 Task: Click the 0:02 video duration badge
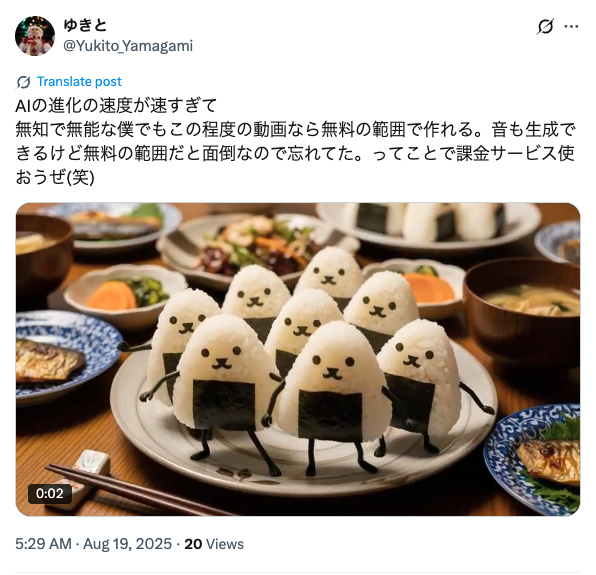[x=50, y=493]
